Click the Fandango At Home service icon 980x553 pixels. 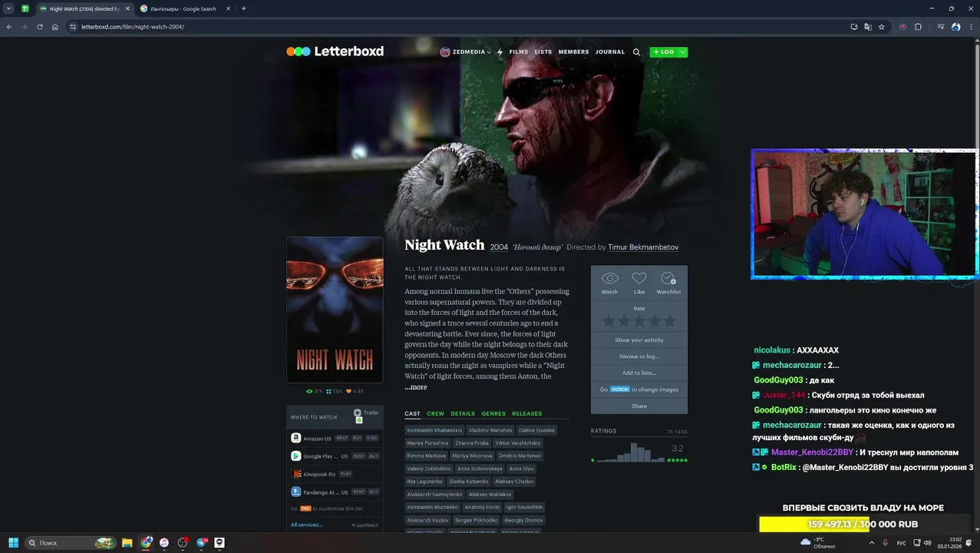click(x=295, y=492)
